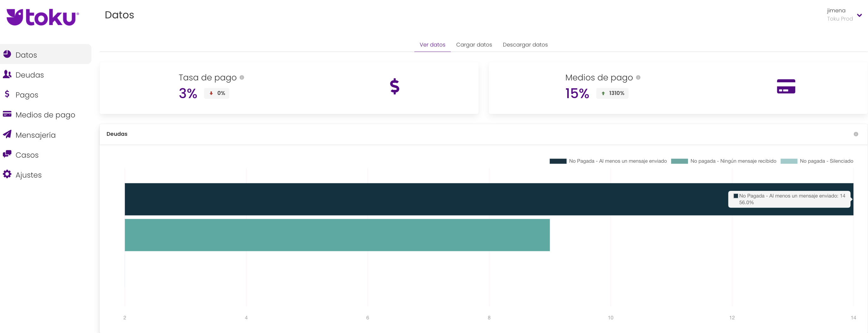Screen dimensions: 868x333
Task: Click the 'Deudas' chart panel heading
Action: pos(117,134)
